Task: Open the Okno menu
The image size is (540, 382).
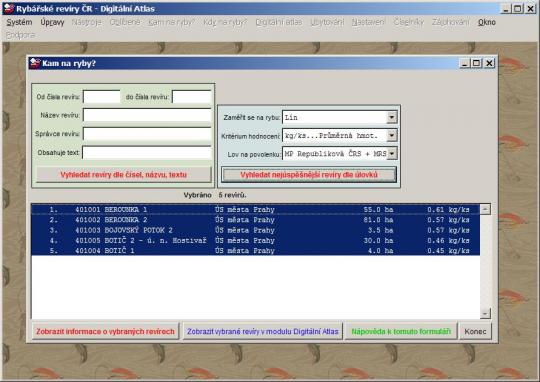Action: click(487, 22)
